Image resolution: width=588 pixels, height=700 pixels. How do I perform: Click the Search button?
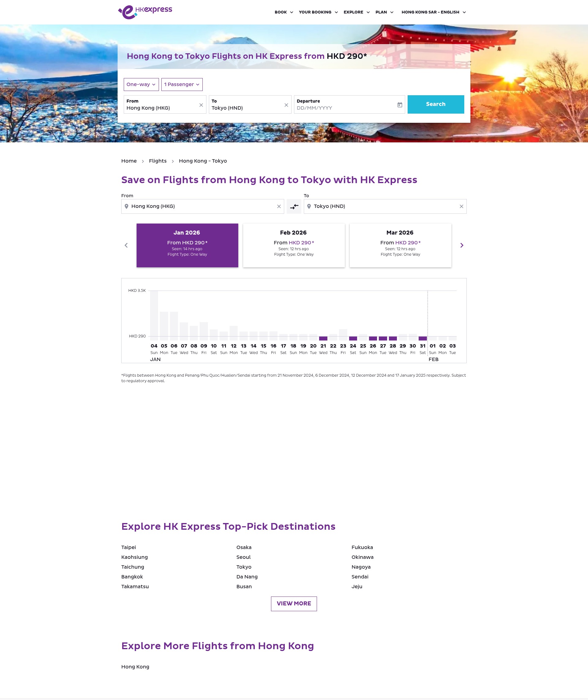click(436, 104)
